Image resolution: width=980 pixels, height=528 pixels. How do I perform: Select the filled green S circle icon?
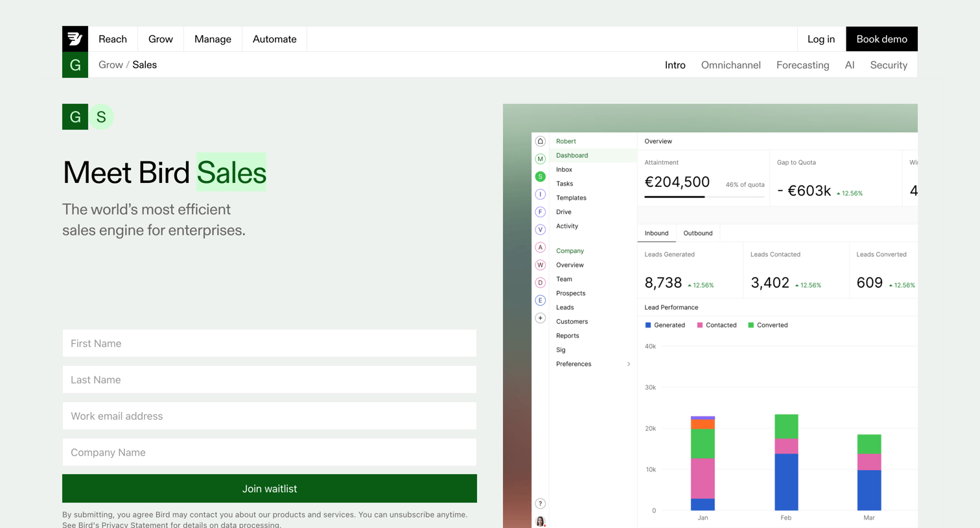coord(541,176)
